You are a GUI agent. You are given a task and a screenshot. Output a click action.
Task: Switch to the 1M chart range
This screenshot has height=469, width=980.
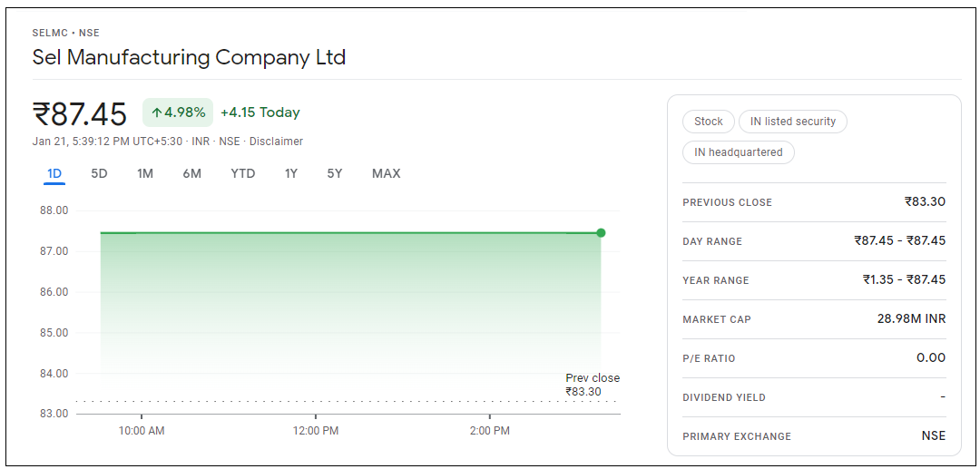pos(145,173)
